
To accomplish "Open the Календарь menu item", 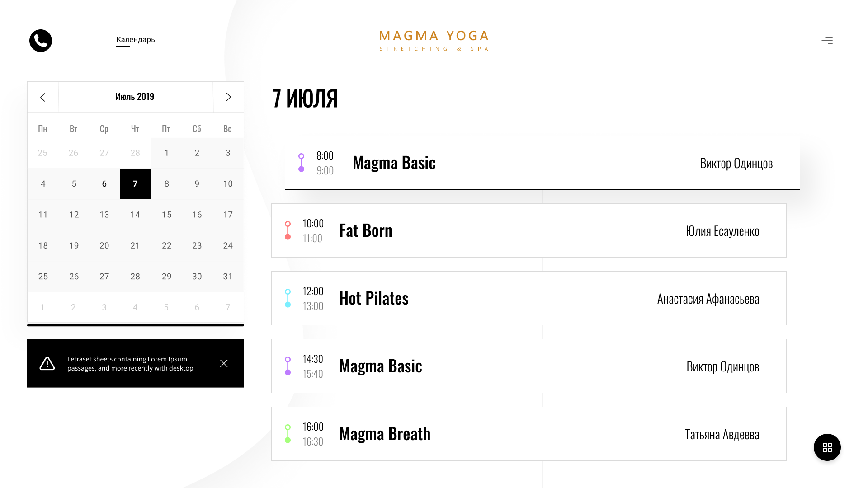I will [136, 39].
